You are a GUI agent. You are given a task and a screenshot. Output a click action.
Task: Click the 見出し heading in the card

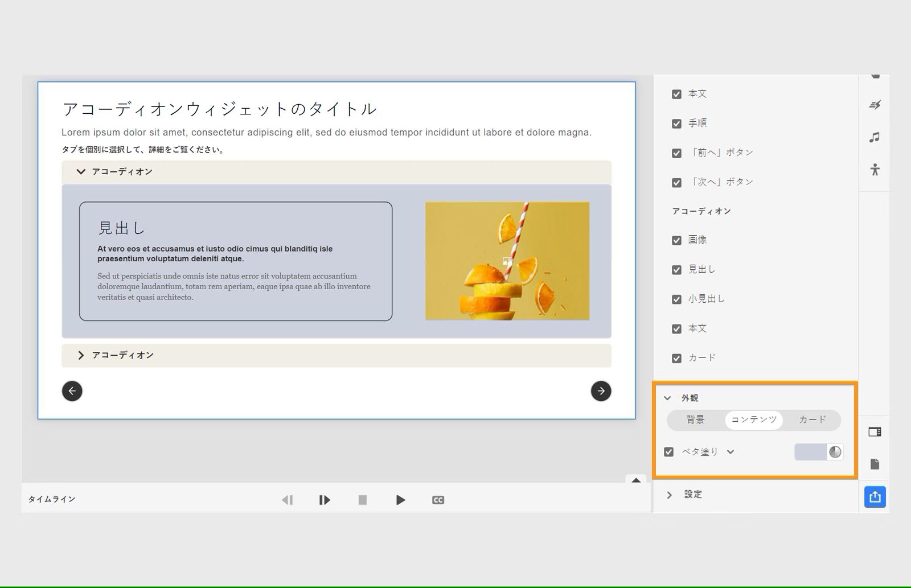pyautogui.click(x=121, y=228)
